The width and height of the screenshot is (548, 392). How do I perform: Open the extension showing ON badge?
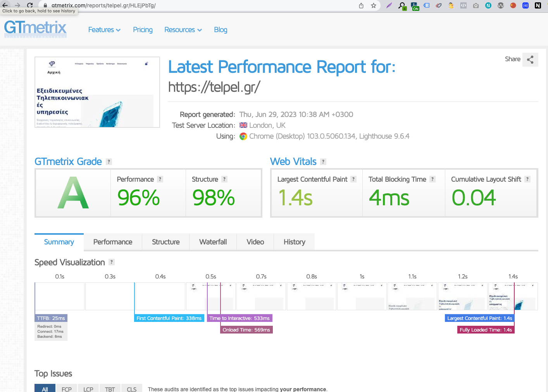(415, 6)
